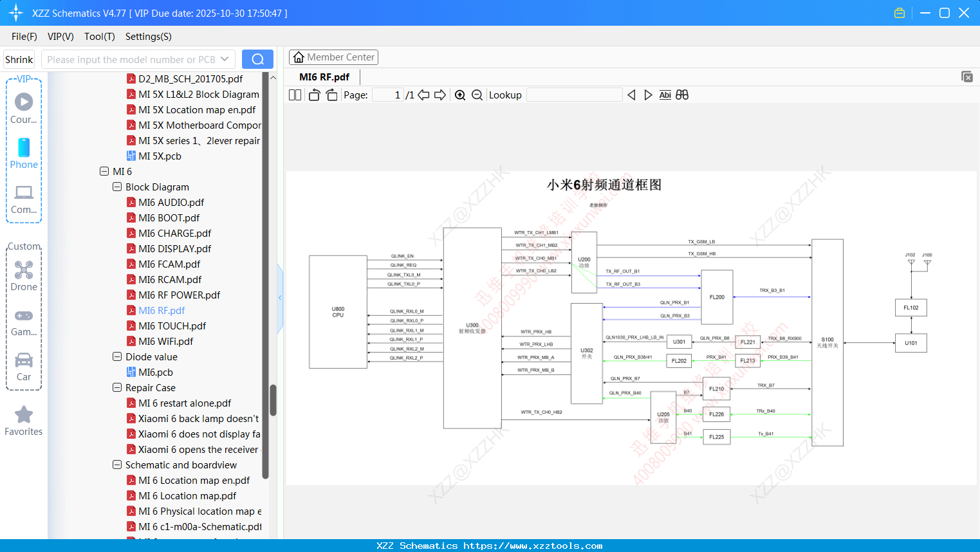Click the binoculars search icon
Image resolution: width=980 pixels, height=552 pixels.
[x=682, y=95]
